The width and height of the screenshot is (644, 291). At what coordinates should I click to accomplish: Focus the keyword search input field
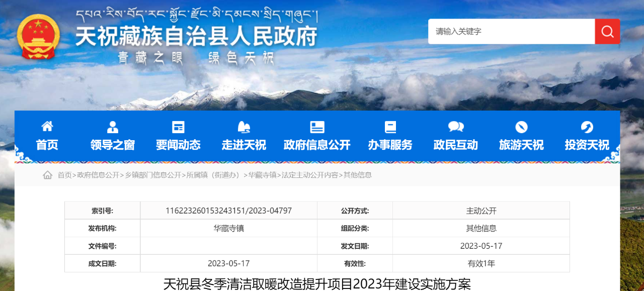click(x=512, y=32)
